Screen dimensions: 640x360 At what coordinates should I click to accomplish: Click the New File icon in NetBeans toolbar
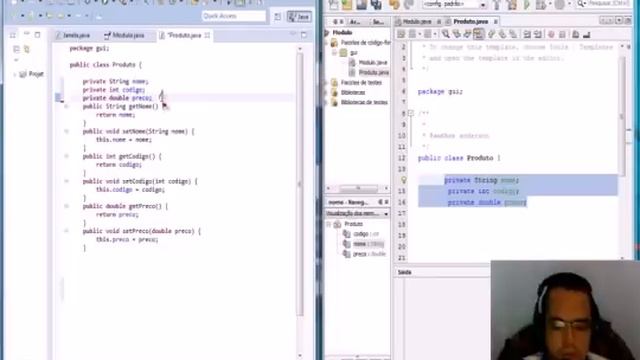click(x=333, y=4)
